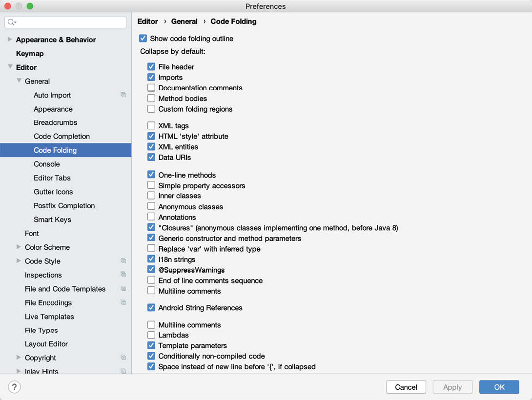Expand the Color Scheme node
Screen dimensions: 532x400
coord(19,247)
